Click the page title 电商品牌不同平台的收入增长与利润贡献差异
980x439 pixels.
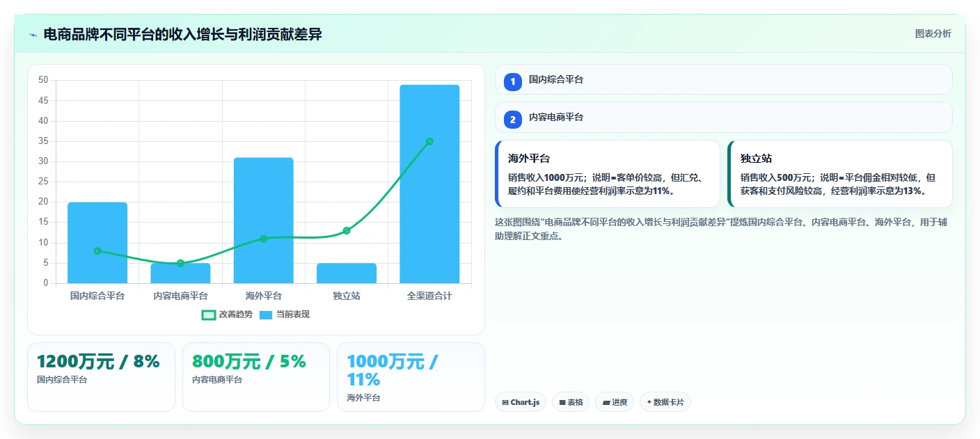coord(182,34)
